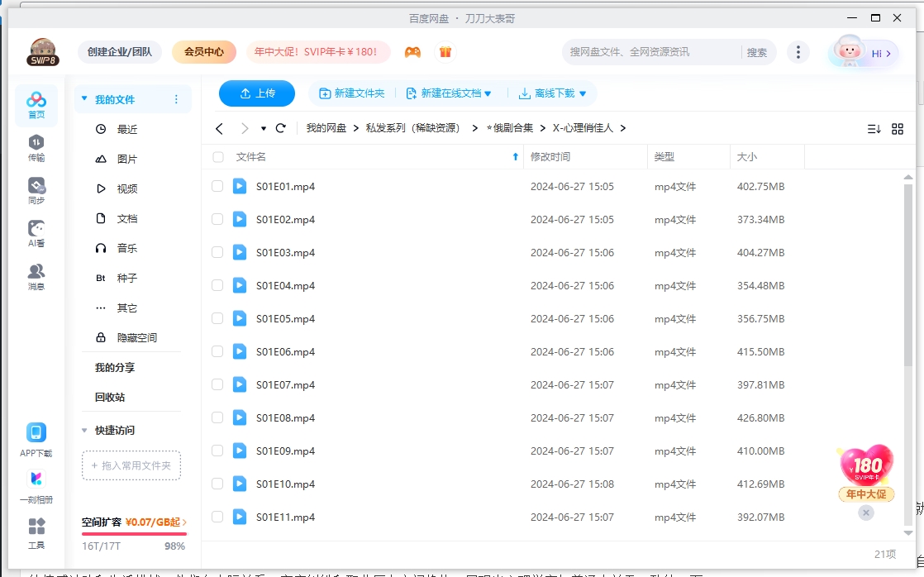Open the 同步 sync panel

click(x=36, y=189)
